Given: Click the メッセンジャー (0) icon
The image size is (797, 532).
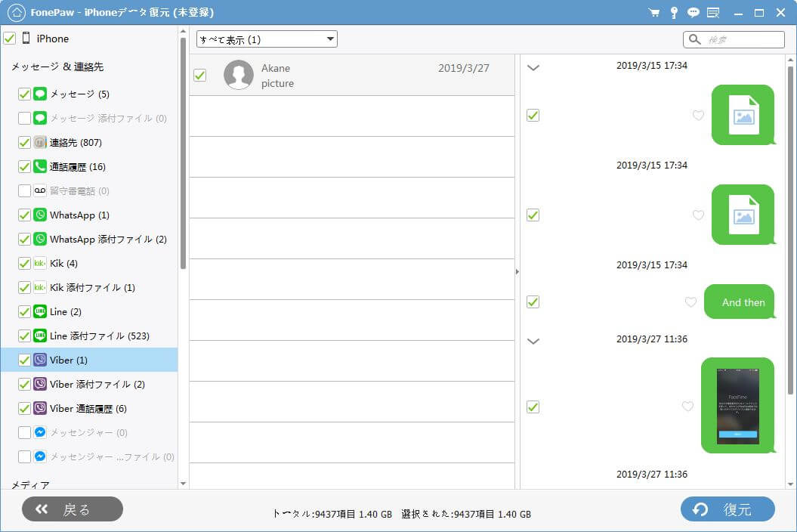Looking at the screenshot, I should (40, 432).
